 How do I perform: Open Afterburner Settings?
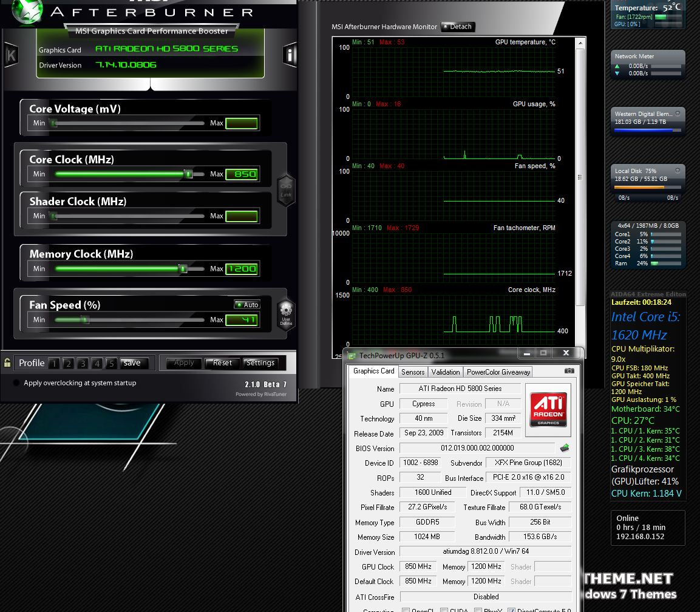pyautogui.click(x=260, y=363)
